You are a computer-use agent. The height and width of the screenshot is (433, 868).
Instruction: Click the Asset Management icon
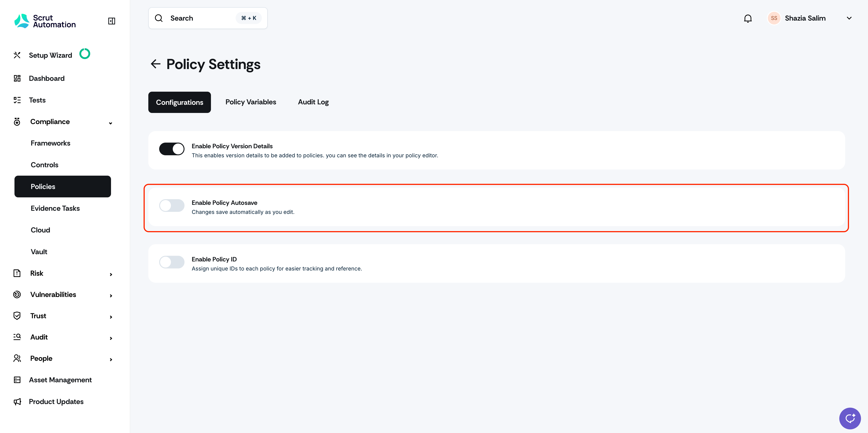click(x=17, y=380)
